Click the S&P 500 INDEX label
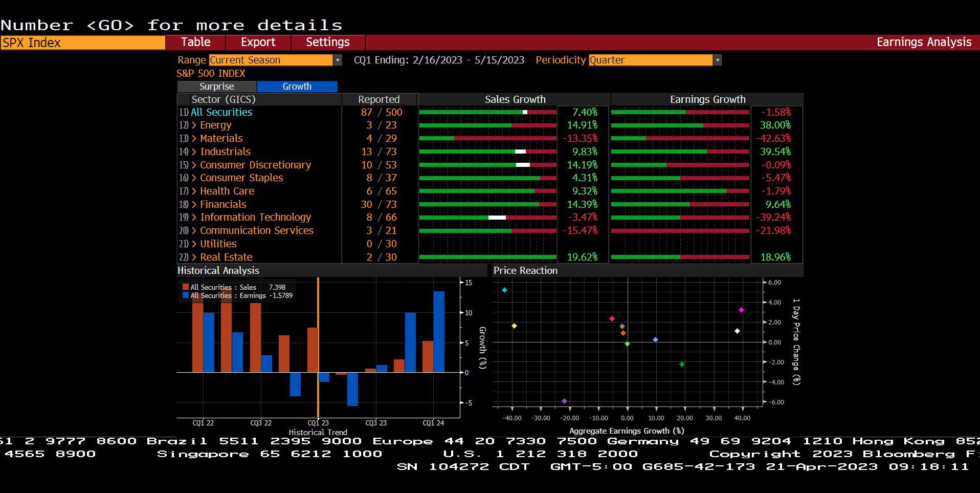This screenshot has width=980, height=493. (x=211, y=73)
